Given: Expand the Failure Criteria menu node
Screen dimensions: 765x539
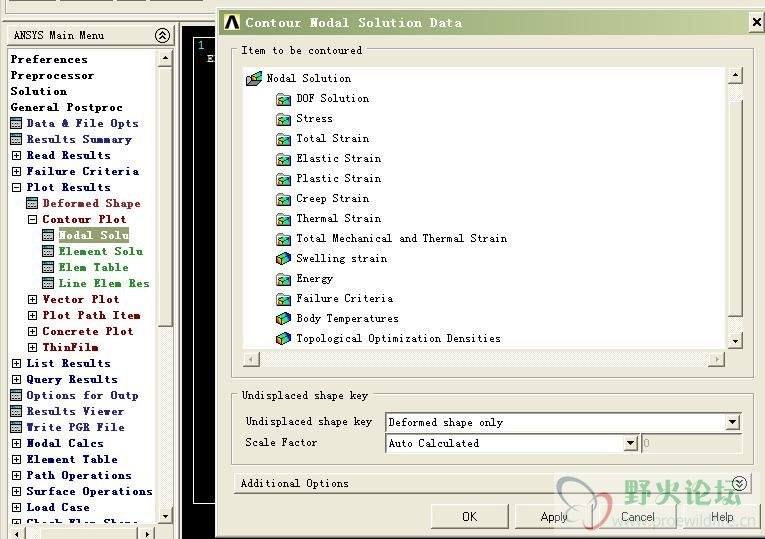Looking at the screenshot, I should click(16, 171).
